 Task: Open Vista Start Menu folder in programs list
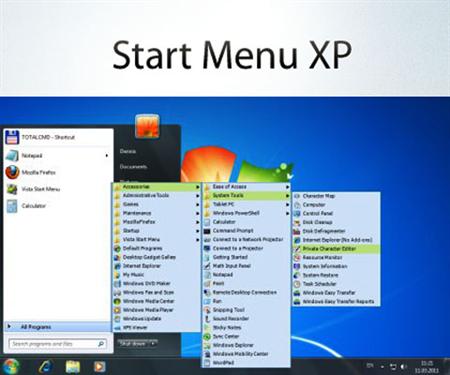(157, 239)
